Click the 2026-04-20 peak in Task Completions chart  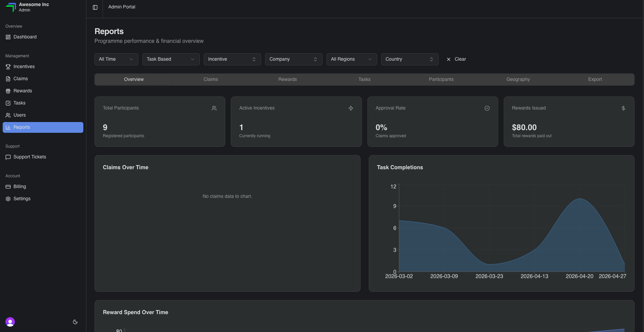580,199
